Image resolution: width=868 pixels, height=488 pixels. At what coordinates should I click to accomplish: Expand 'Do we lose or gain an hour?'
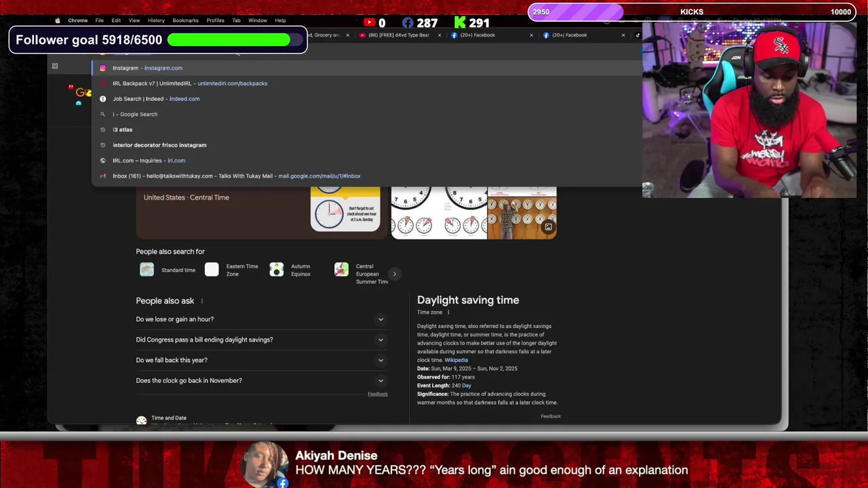(261, 319)
